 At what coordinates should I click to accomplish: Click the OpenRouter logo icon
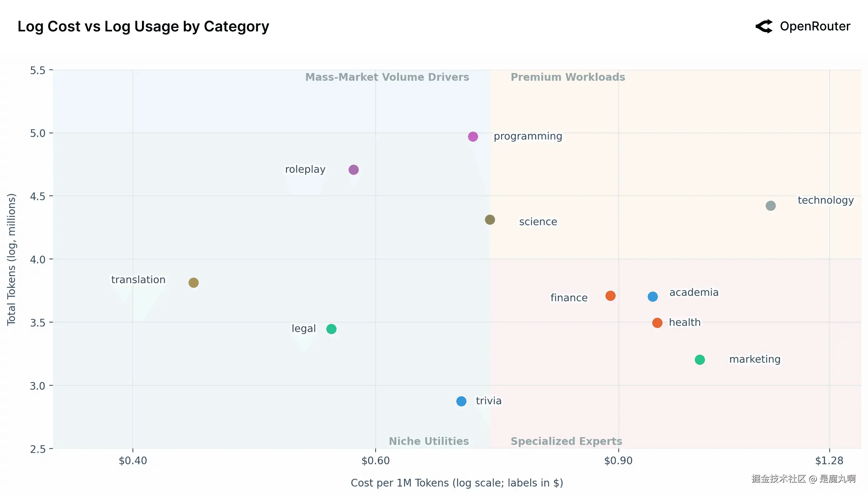pos(764,26)
